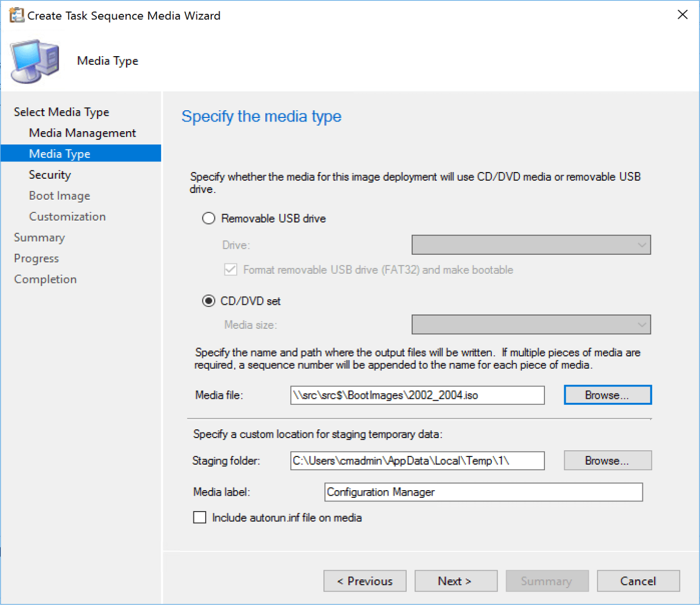Select Media Management in the navigation pane
This screenshot has width=700, height=605.
tap(82, 132)
